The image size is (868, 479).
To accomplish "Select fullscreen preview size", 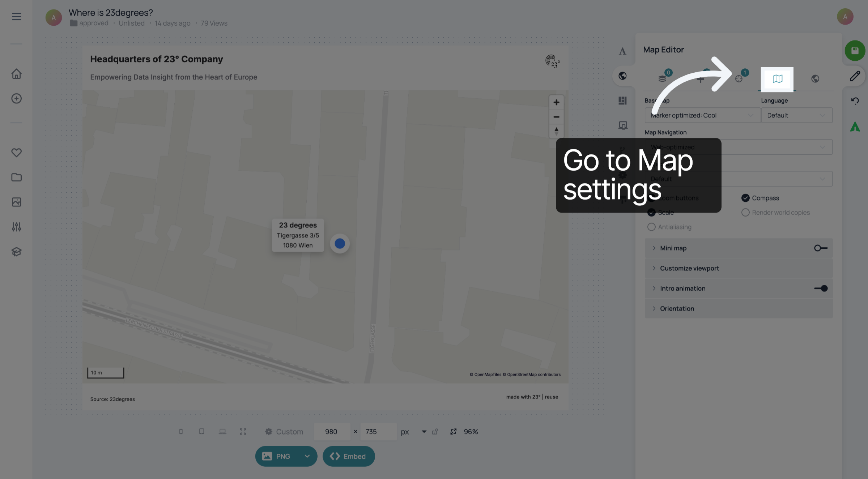I will tap(243, 431).
